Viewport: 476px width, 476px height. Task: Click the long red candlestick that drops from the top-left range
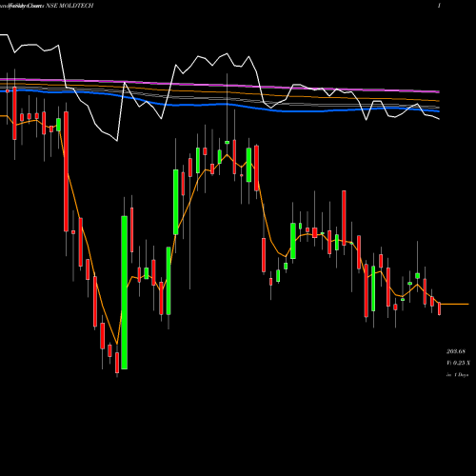[x=66, y=171]
